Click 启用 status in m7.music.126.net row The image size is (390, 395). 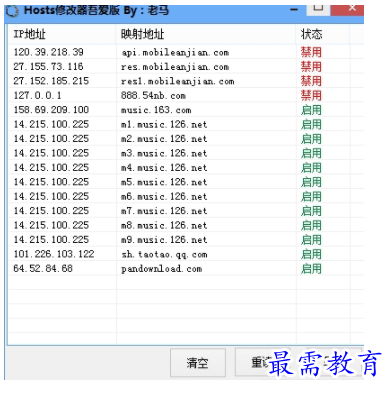click(x=311, y=211)
